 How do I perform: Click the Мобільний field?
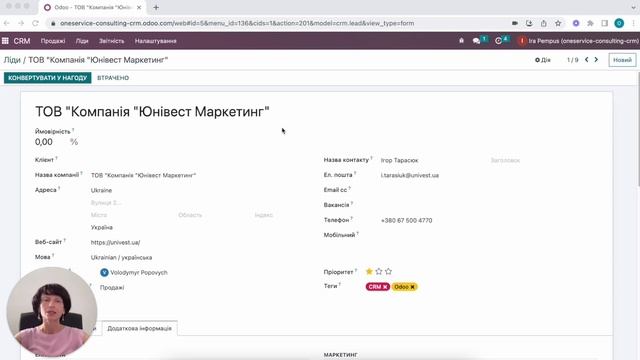coord(488,235)
